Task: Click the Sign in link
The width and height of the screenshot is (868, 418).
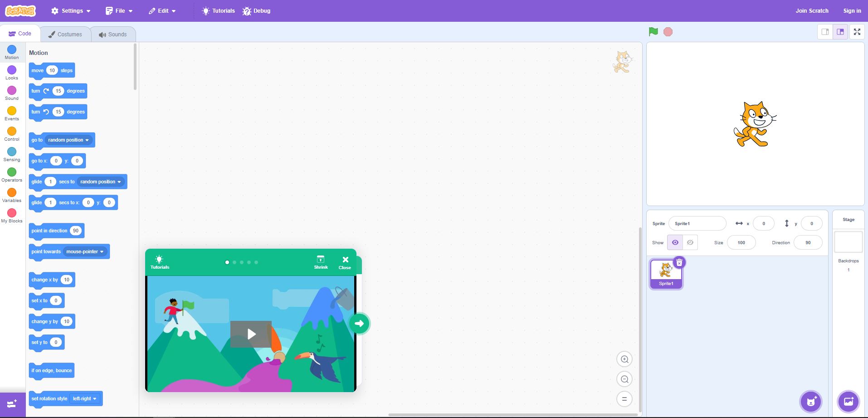Action: [x=852, y=10]
